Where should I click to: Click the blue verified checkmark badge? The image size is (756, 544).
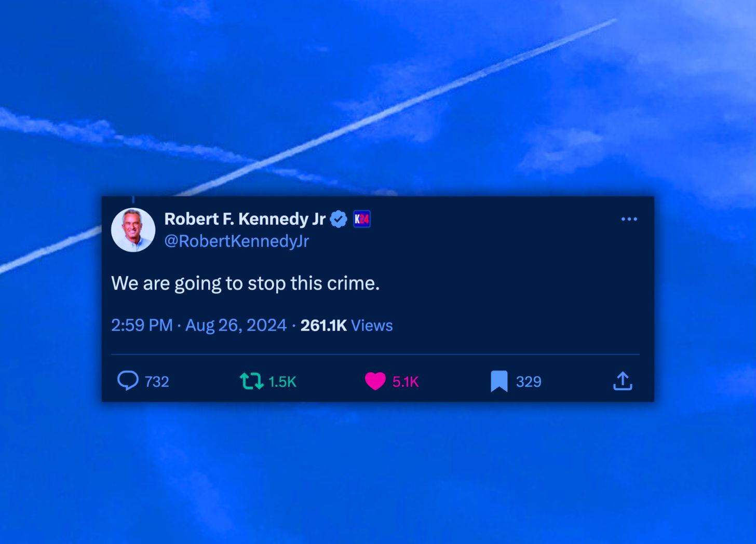(x=339, y=219)
